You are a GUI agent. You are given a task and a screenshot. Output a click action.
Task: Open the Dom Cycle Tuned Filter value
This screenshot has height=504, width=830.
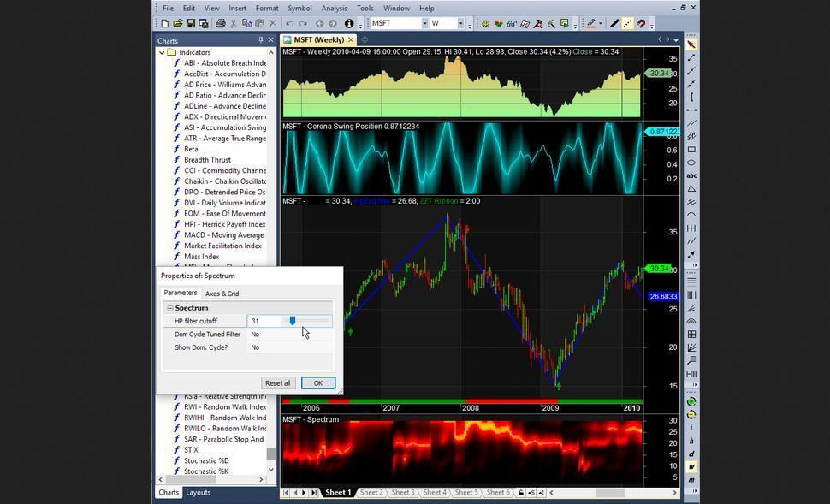[x=290, y=334]
